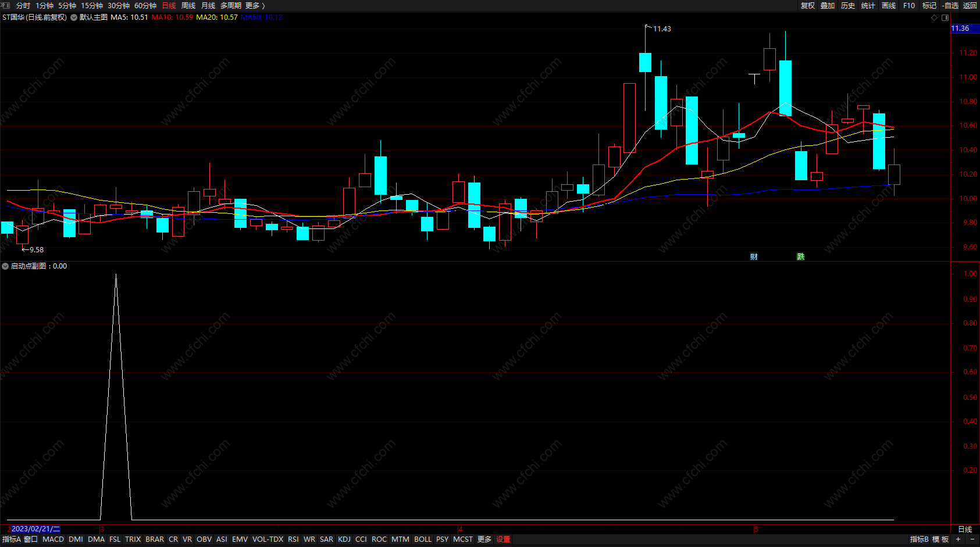
Task: Apply the SAR indicator
Action: pyautogui.click(x=327, y=539)
